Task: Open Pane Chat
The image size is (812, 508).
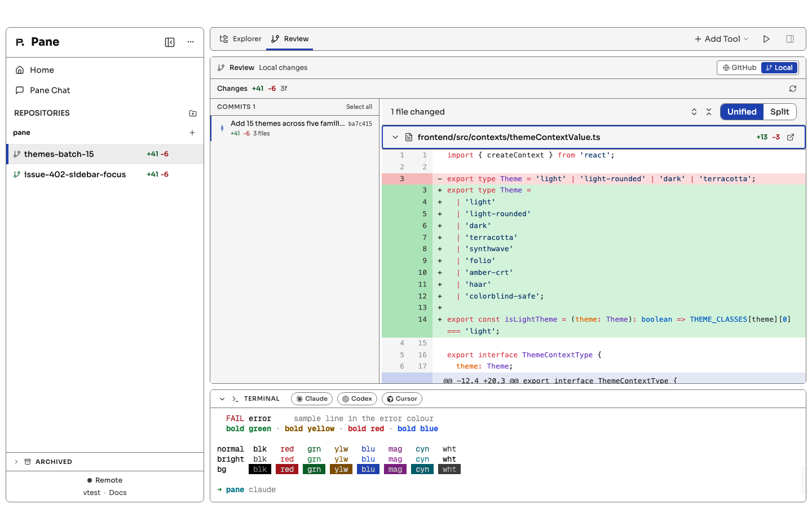Action: click(105, 90)
